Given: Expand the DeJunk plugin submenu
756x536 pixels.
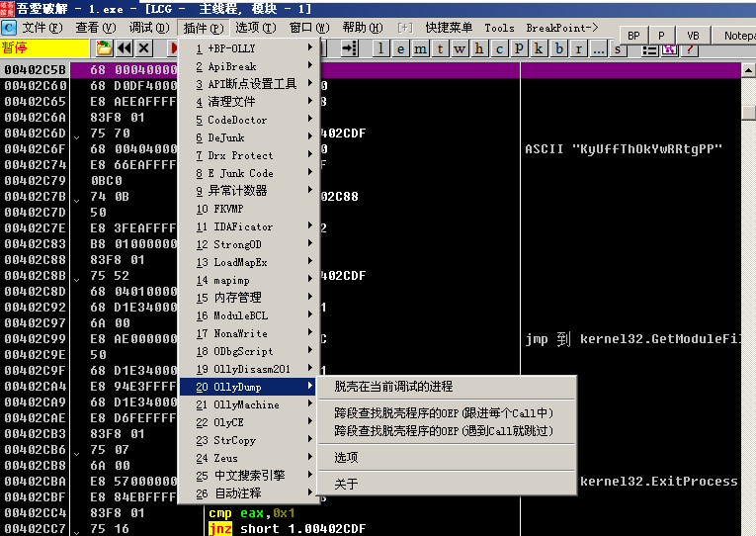Looking at the screenshot, I should (x=249, y=137).
